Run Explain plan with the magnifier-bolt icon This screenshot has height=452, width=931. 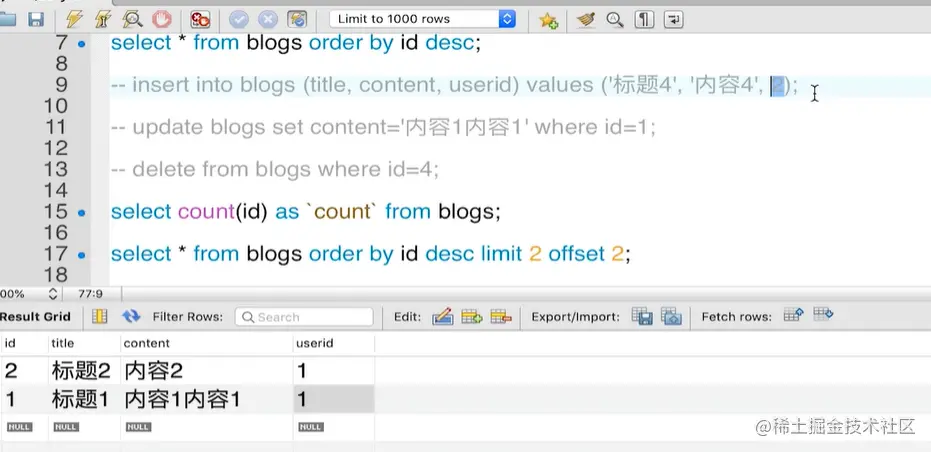click(132, 20)
